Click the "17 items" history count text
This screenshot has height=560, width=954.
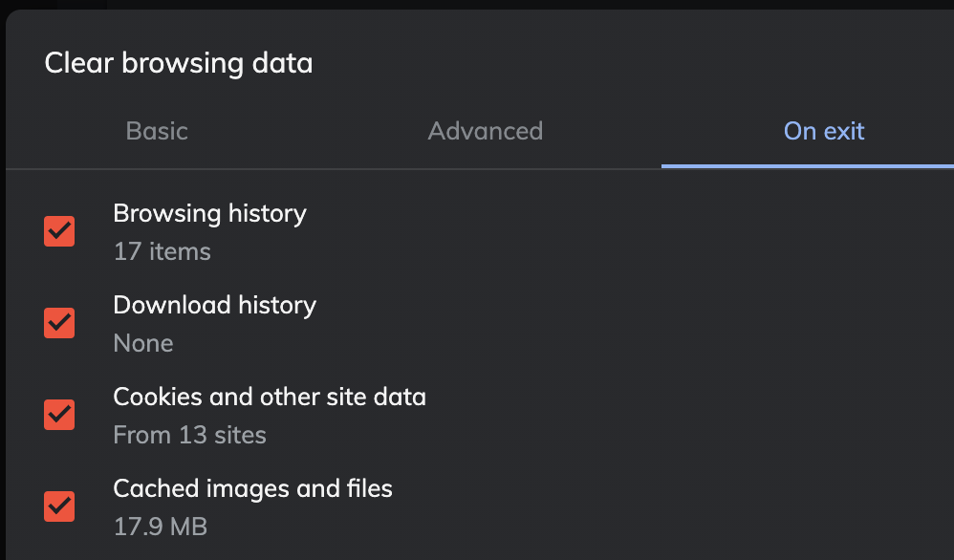pyautogui.click(x=162, y=251)
